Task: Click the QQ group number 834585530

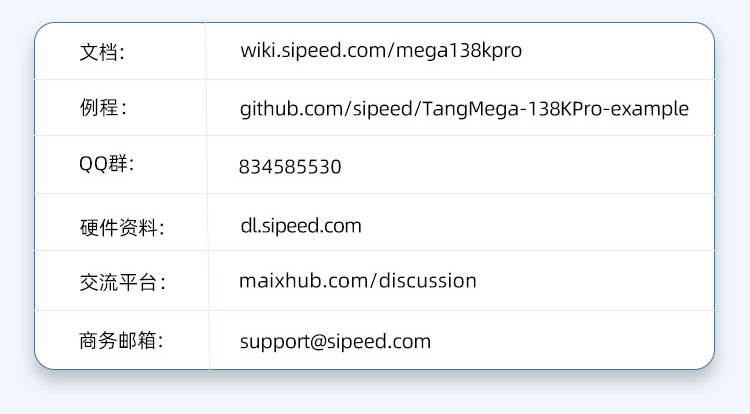Action: [290, 167]
